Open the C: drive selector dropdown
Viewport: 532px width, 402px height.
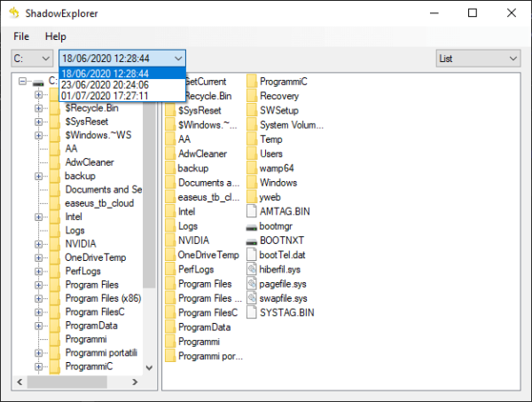coord(32,59)
